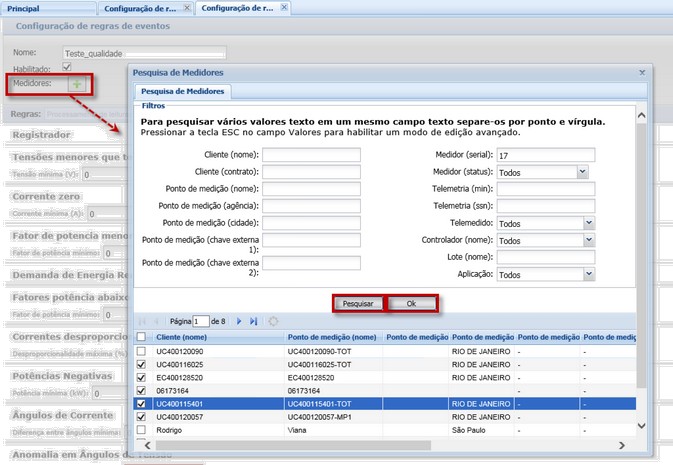Image resolution: width=673 pixels, height=465 pixels.
Task: Jump to last page of results
Action: pyautogui.click(x=253, y=321)
